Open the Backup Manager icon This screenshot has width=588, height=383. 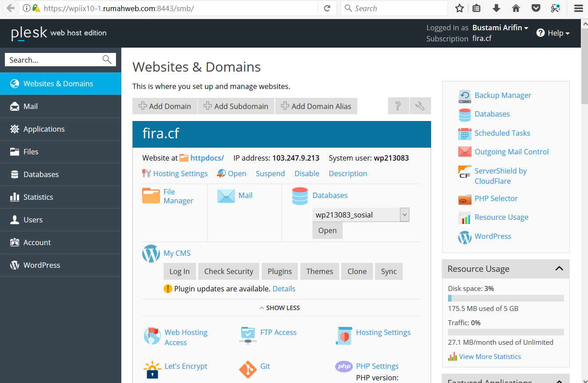(x=464, y=96)
